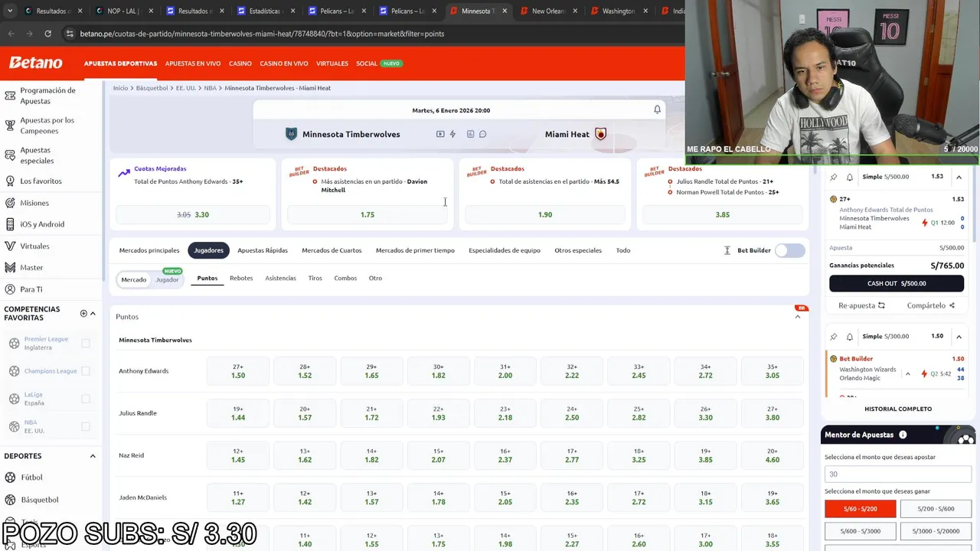
Task: Select Rebotes stat tab
Action: coord(241,278)
